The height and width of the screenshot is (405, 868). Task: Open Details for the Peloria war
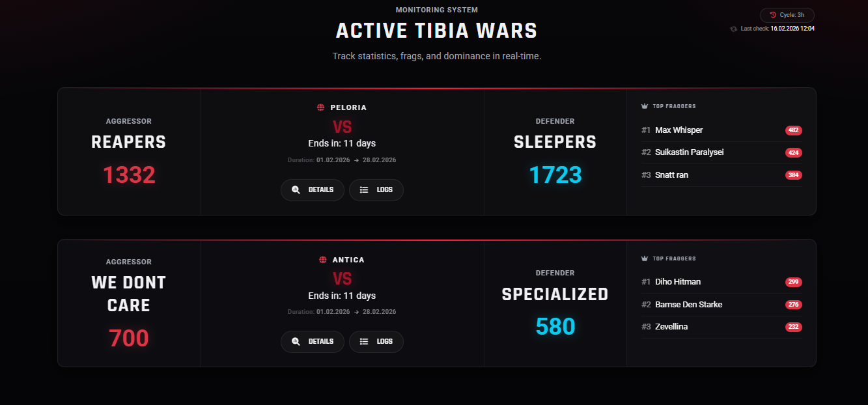pyautogui.click(x=313, y=189)
